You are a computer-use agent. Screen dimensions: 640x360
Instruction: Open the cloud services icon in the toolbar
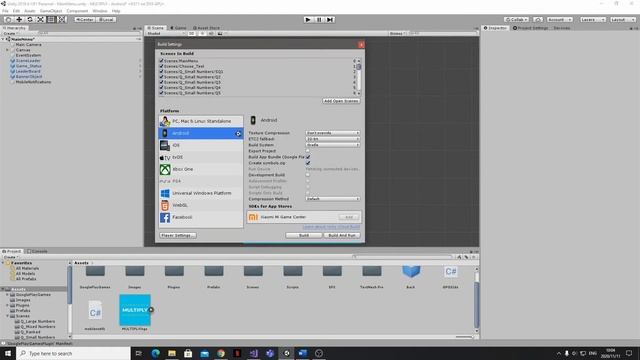tap(538, 20)
